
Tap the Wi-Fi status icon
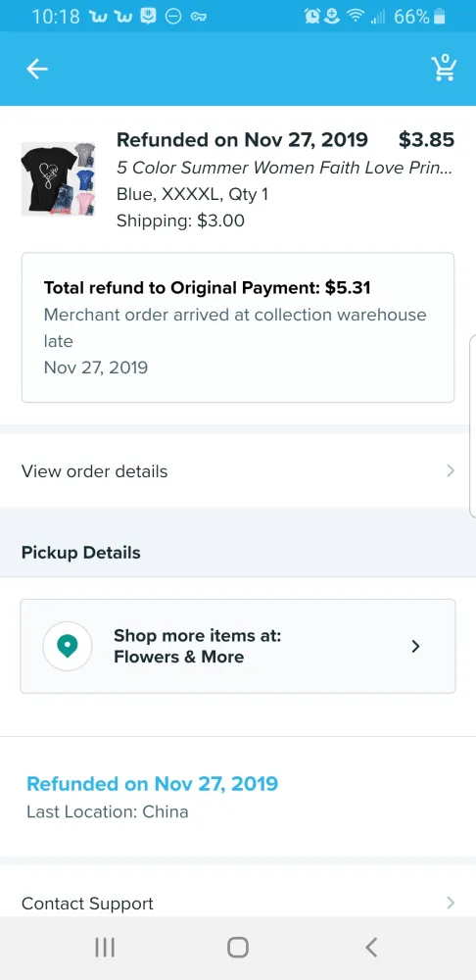tap(357, 17)
